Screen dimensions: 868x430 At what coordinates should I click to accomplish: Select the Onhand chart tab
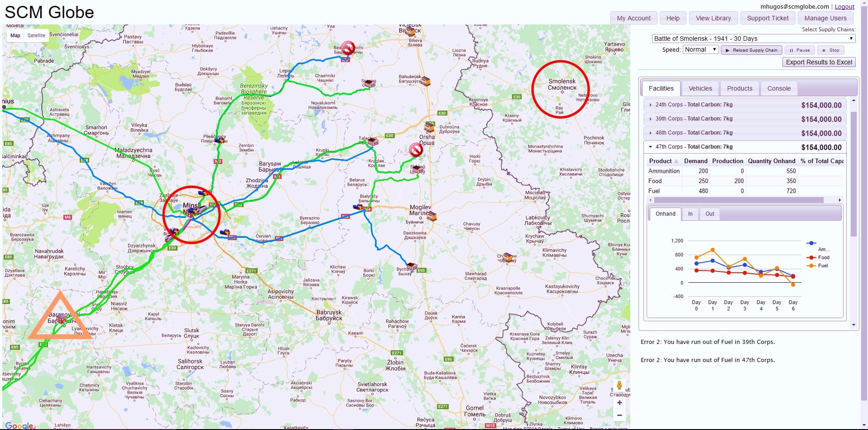click(665, 214)
